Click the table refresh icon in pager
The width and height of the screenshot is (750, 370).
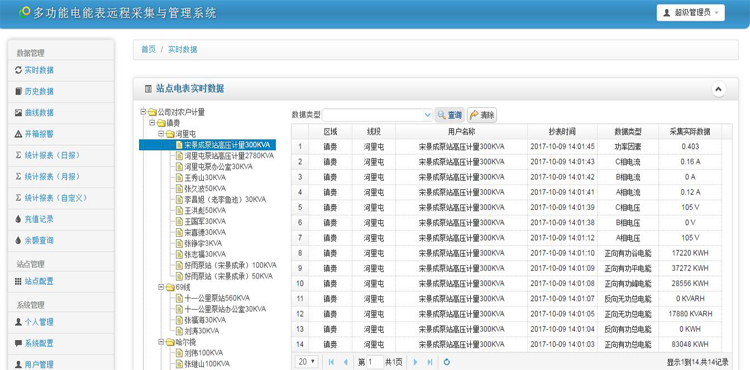(447, 362)
